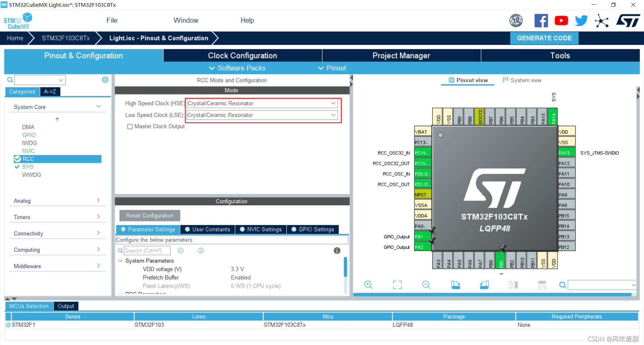Click the PB1 pin on chip

coord(501,260)
